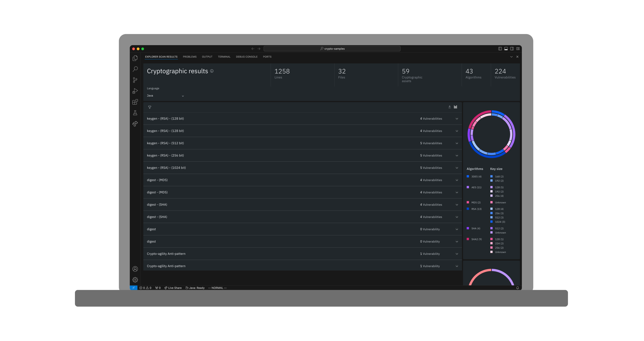Screen dimensions: 644x341
Task: Click the filter funnel icon above results
Action: pyautogui.click(x=149, y=107)
